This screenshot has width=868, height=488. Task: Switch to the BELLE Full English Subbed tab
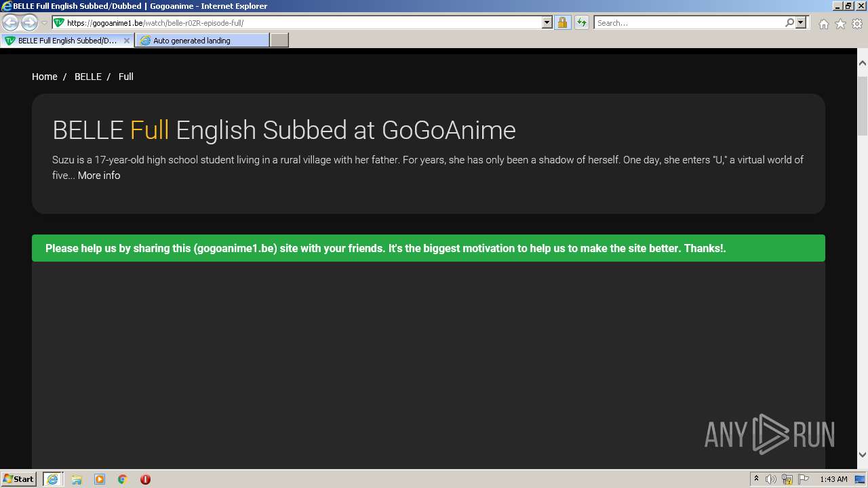[67, 41]
